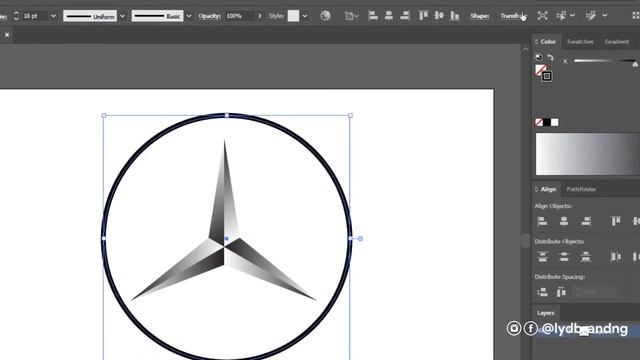Image resolution: width=640 pixels, height=360 pixels.
Task: Click the Select Similar Objects icon
Action: pos(562,16)
